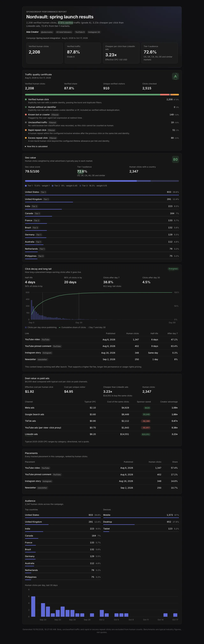Select the Instagram 34 pill under Ada Creator

point(94,32)
